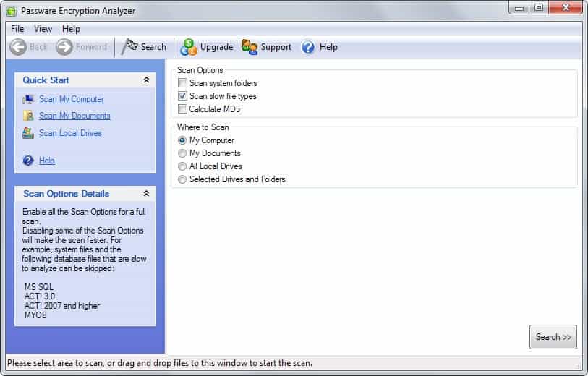Click the 'Where to Scan' group label

[203, 127]
